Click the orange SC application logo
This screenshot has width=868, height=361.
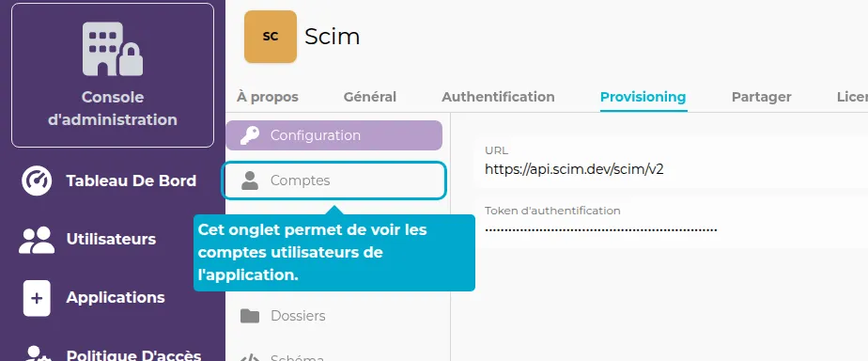pyautogui.click(x=271, y=37)
